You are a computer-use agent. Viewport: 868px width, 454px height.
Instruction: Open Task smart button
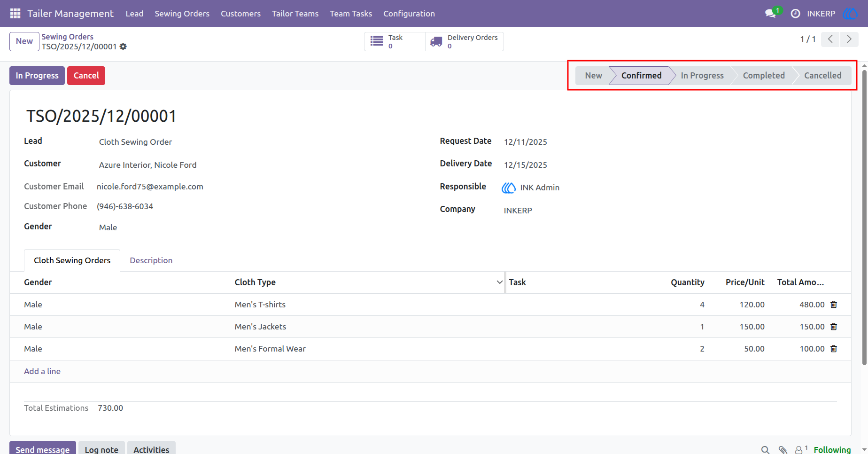[x=395, y=41]
